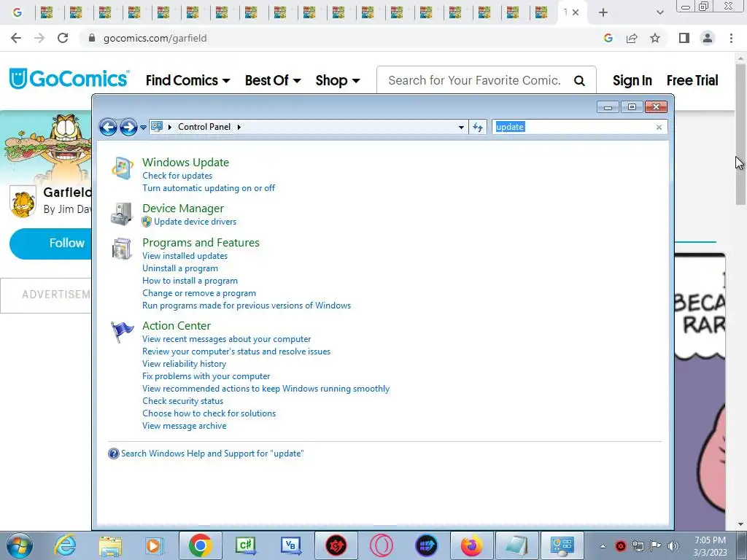The height and width of the screenshot is (560, 747).
Task: Open a new Chrome tab
Action: [x=603, y=12]
